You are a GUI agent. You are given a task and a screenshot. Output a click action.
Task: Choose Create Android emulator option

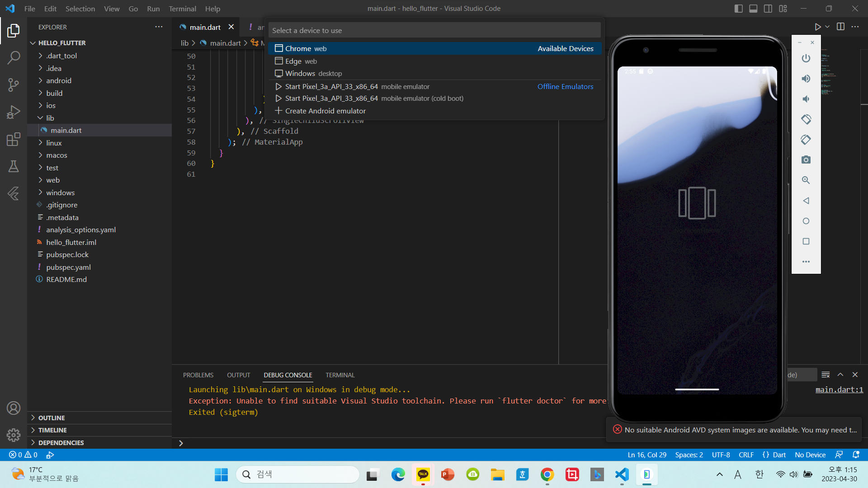pos(435,111)
